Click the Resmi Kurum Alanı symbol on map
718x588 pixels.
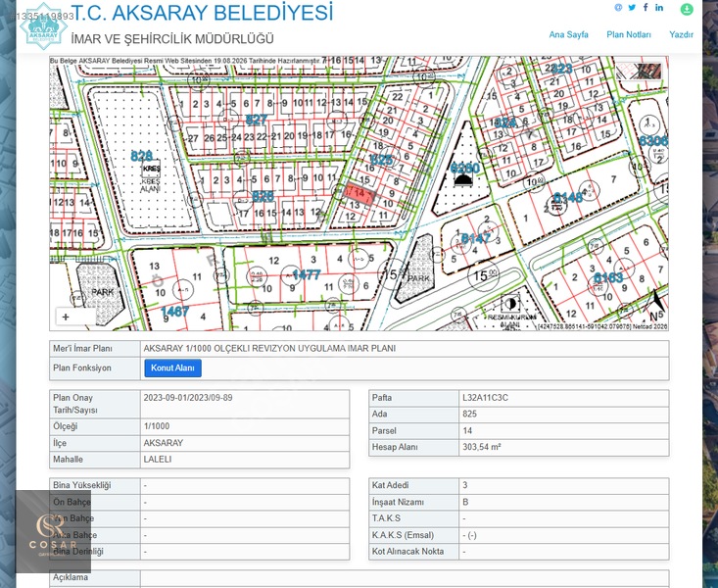coord(510,304)
